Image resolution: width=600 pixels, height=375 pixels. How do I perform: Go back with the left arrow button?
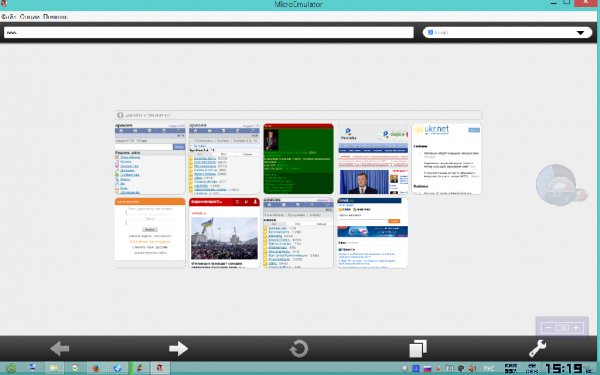pyautogui.click(x=60, y=349)
